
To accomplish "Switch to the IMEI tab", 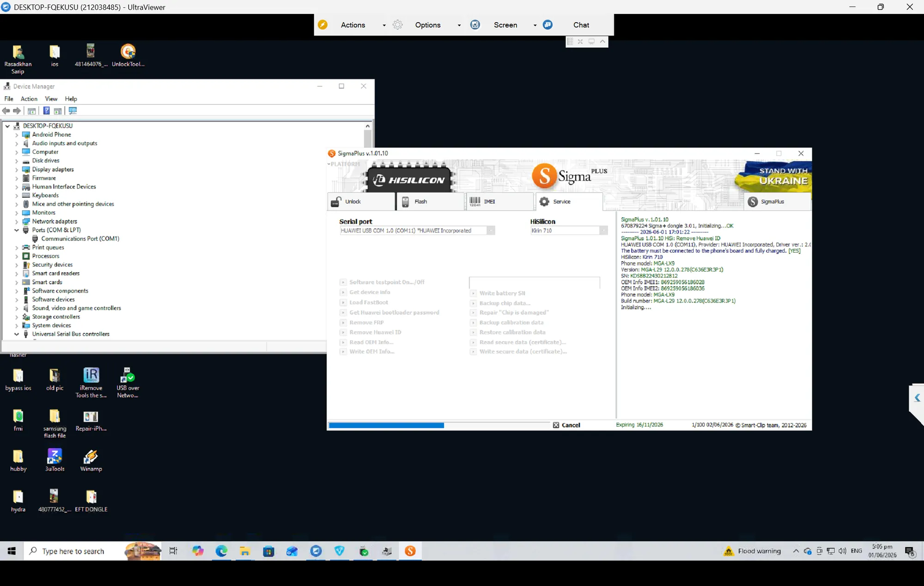I will [x=500, y=201].
